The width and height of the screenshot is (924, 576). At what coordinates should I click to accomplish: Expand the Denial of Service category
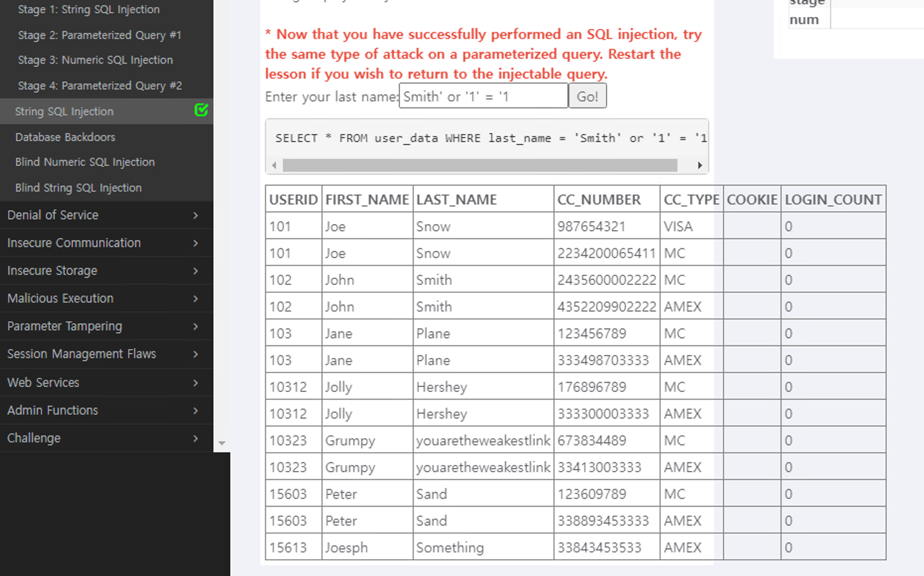click(53, 215)
